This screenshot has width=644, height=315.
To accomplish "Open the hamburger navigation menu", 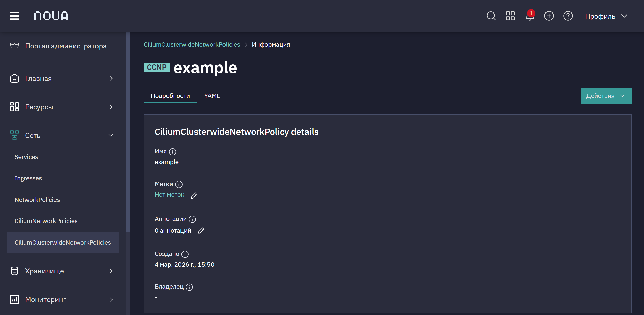I will pos(15,16).
